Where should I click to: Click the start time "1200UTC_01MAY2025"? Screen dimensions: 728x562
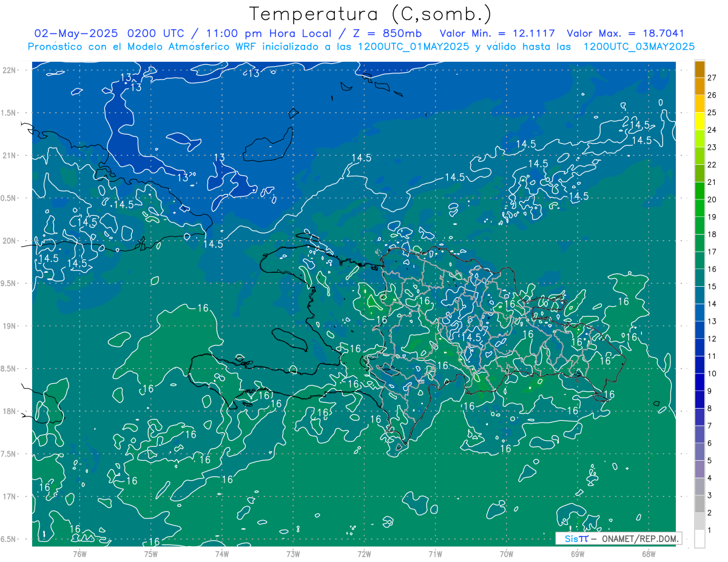[414, 47]
